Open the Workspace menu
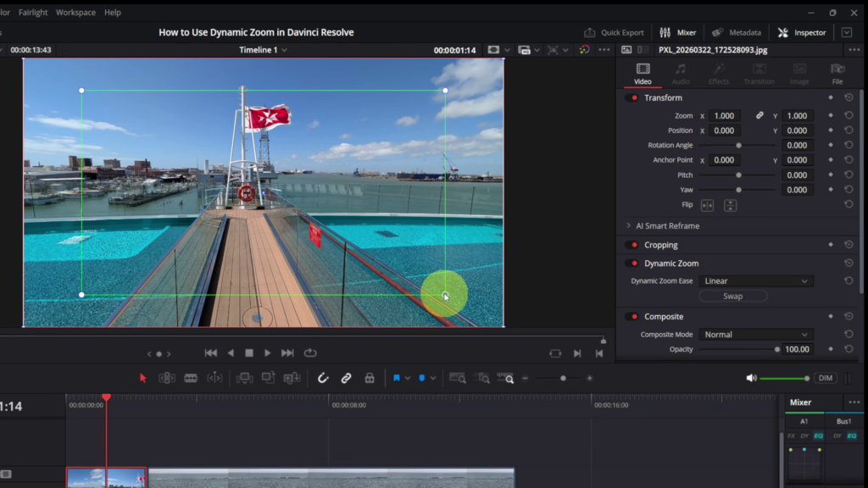 75,12
